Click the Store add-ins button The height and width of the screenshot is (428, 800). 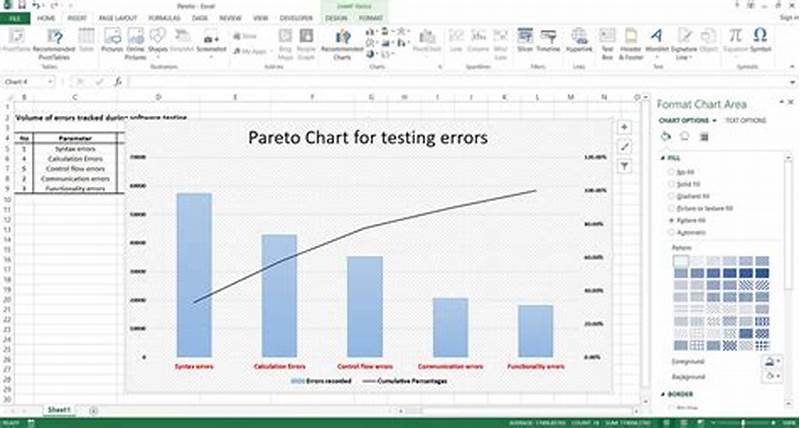tap(245, 36)
